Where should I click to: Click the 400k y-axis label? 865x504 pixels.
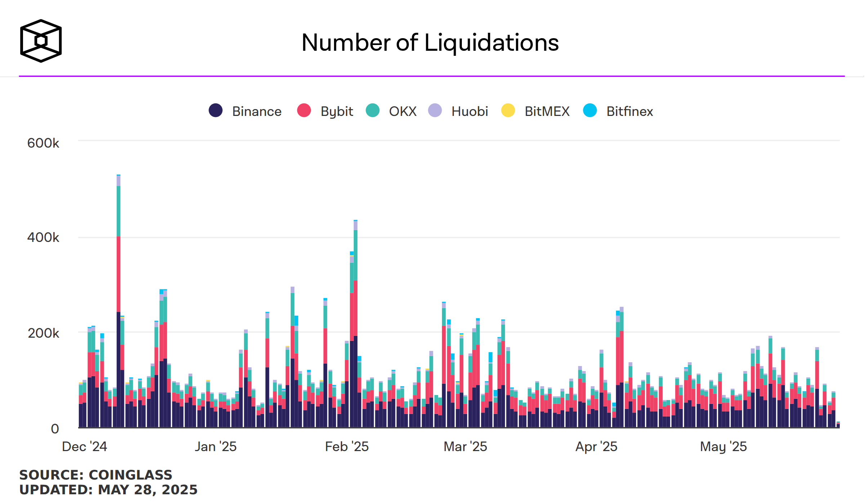pyautogui.click(x=43, y=238)
